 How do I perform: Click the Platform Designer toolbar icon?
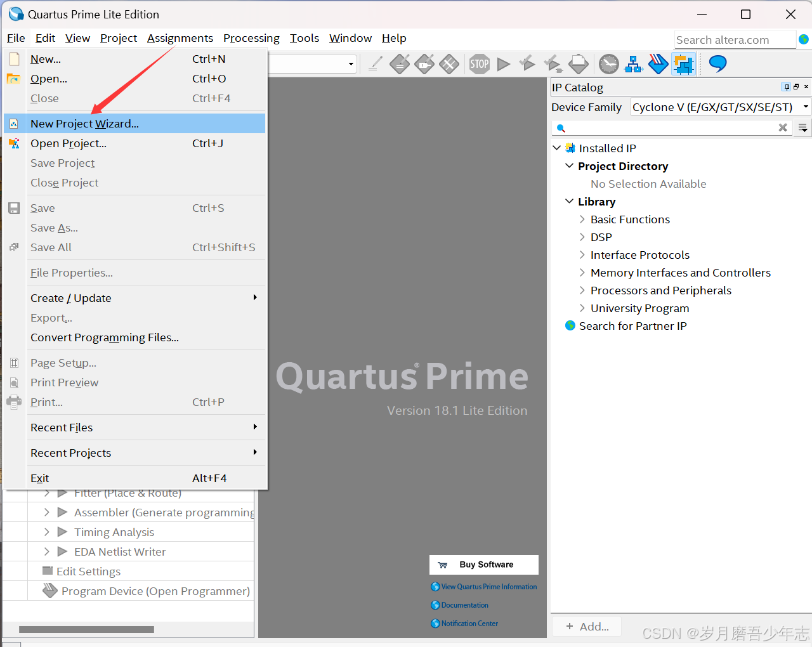[684, 64]
